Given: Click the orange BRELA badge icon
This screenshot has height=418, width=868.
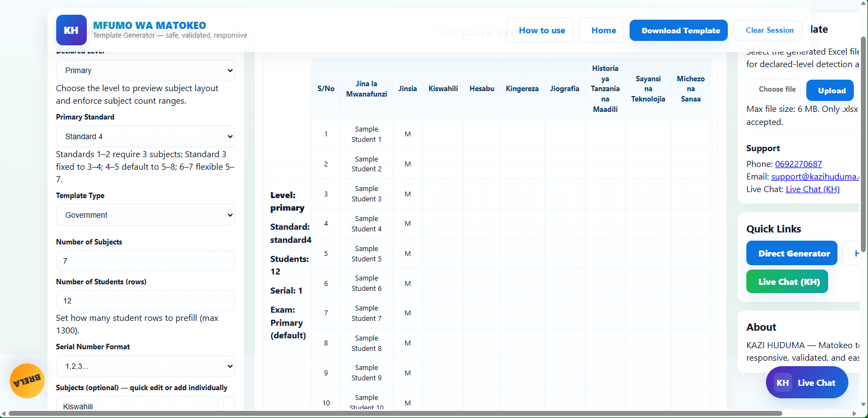Looking at the screenshot, I should pos(27,380).
